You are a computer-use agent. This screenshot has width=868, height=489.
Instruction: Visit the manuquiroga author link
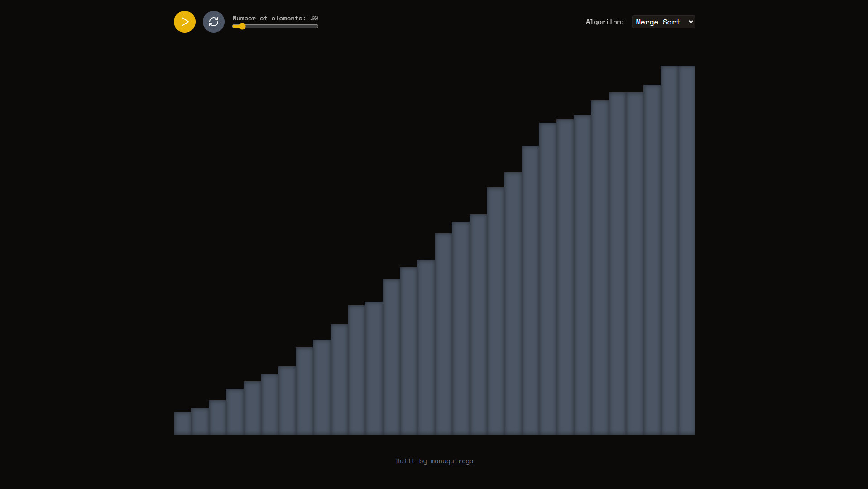[452, 461]
